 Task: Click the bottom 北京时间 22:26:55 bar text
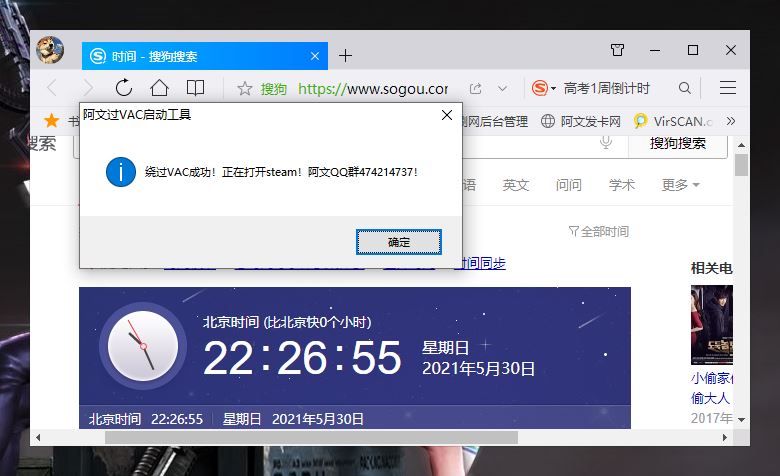tap(146, 419)
